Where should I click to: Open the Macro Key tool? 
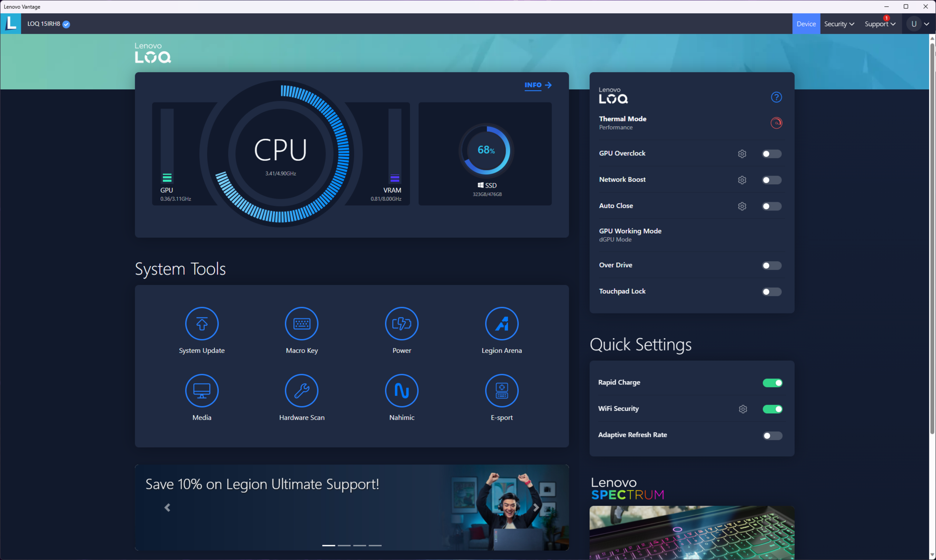pyautogui.click(x=301, y=324)
